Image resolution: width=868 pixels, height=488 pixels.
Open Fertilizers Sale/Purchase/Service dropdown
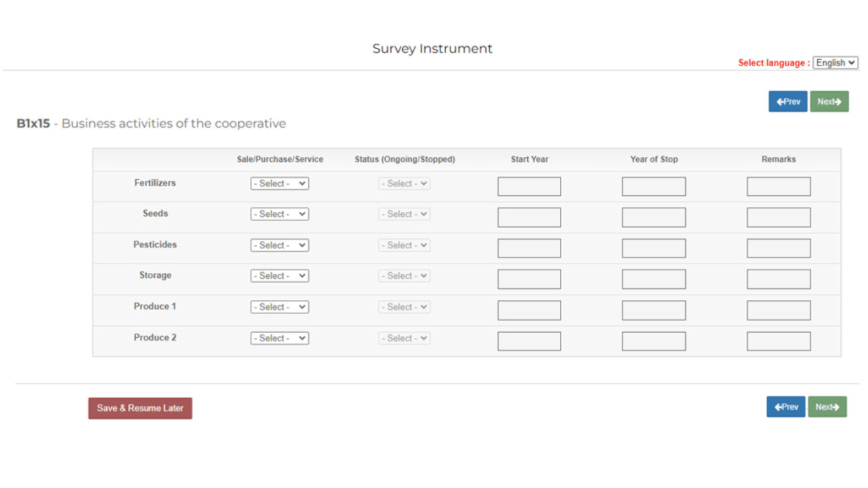[279, 184]
